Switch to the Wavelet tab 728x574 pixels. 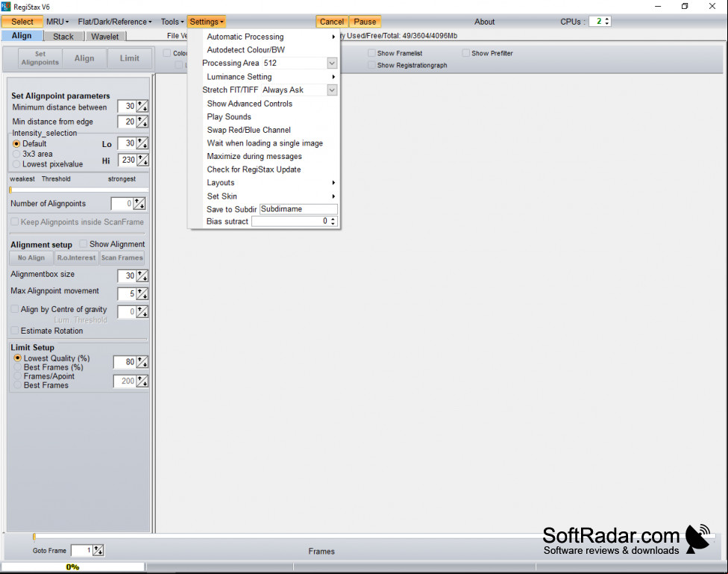105,37
